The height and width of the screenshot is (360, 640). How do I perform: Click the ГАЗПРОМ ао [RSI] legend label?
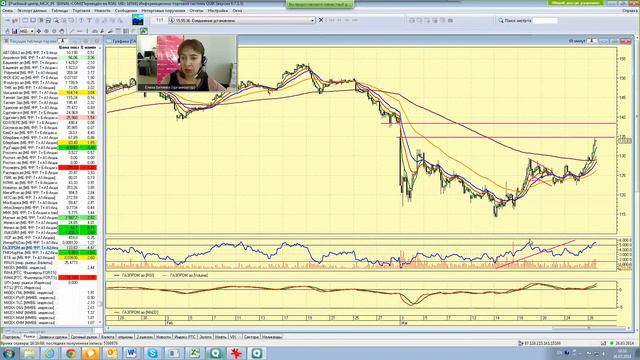pyautogui.click(x=138, y=276)
